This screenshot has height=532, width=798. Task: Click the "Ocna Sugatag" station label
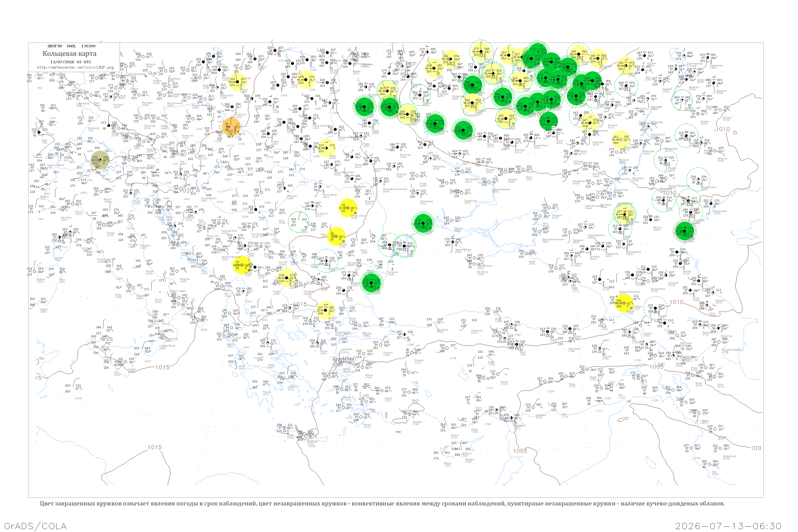coord(330,195)
